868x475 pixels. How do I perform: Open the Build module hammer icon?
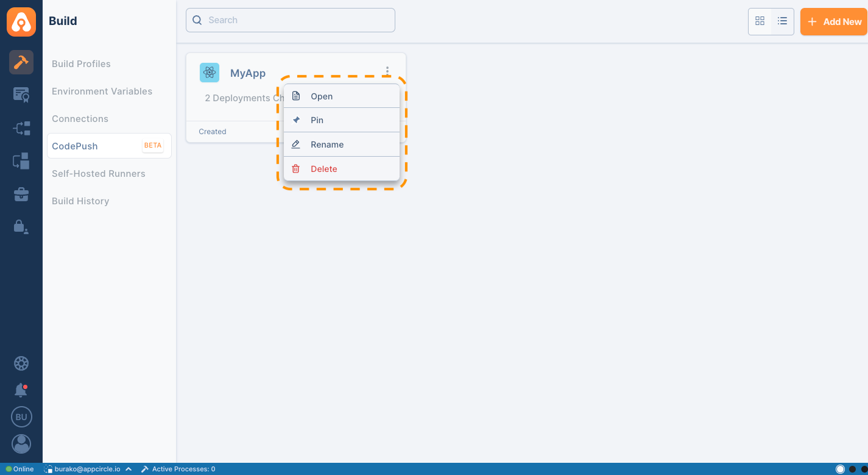tap(21, 62)
